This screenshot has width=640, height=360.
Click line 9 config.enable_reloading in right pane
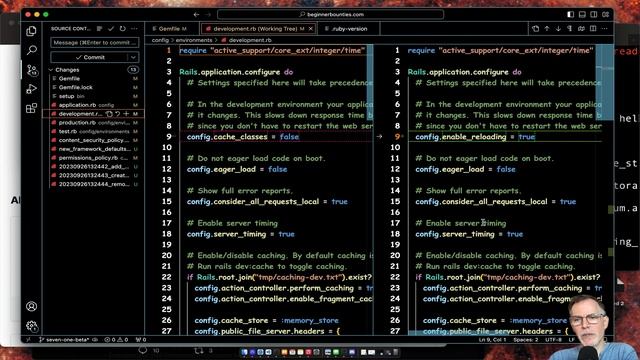coord(475,137)
